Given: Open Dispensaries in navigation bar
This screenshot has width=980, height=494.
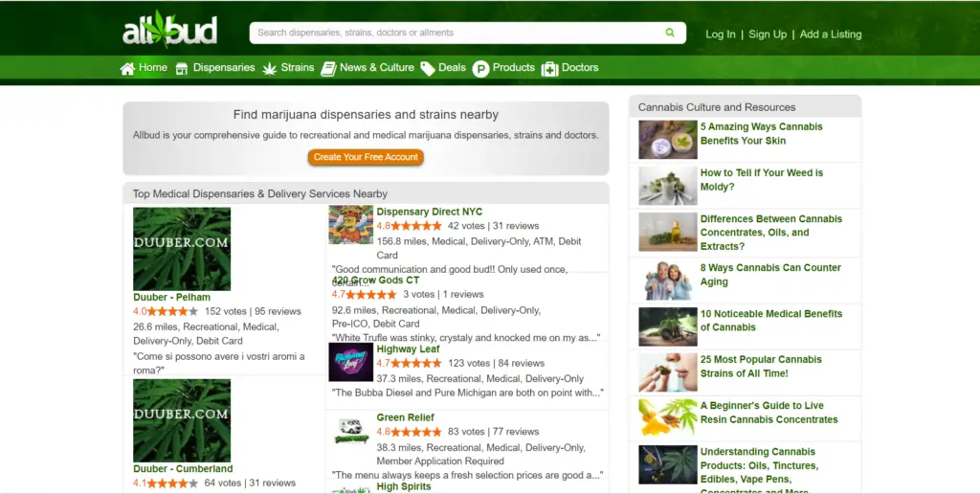Looking at the screenshot, I should (224, 68).
